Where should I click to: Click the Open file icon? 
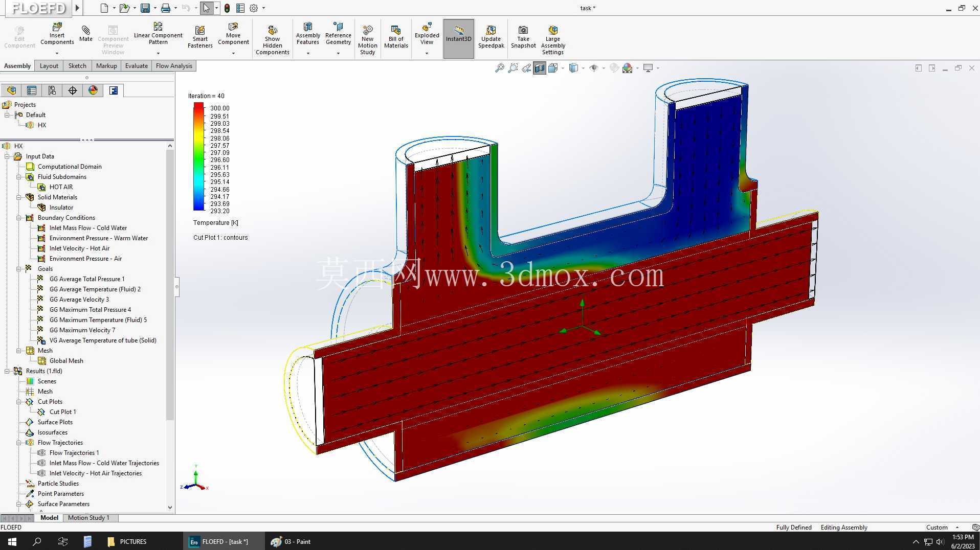124,8
